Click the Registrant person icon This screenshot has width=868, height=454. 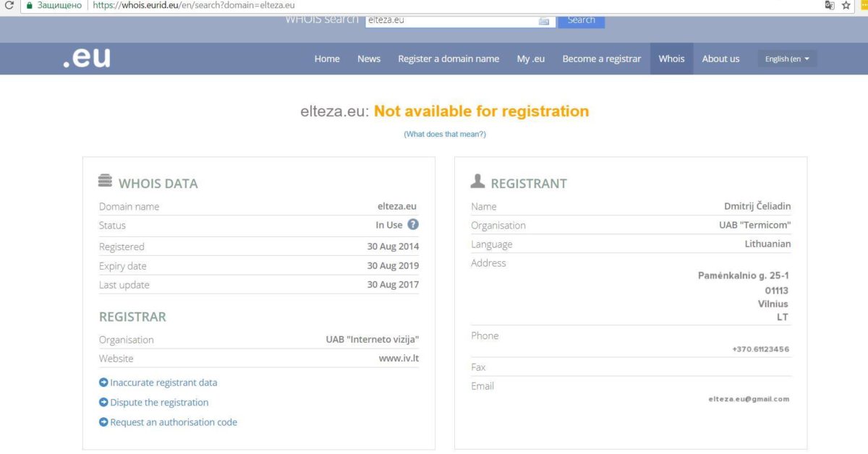point(477,181)
